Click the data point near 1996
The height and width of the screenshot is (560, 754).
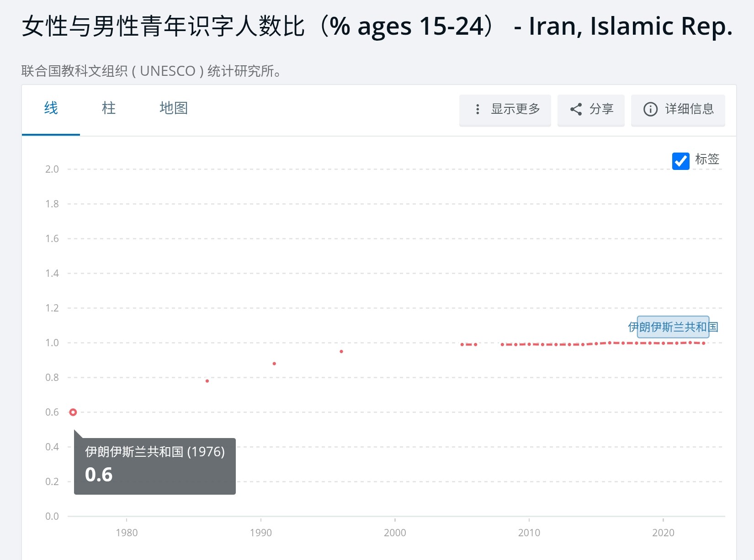tap(341, 352)
